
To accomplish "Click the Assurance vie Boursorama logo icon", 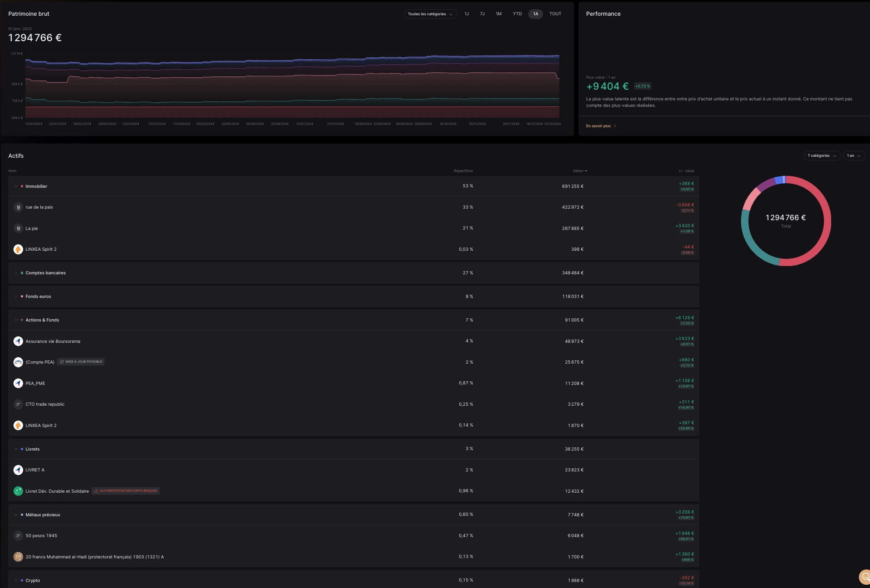I will coord(18,341).
